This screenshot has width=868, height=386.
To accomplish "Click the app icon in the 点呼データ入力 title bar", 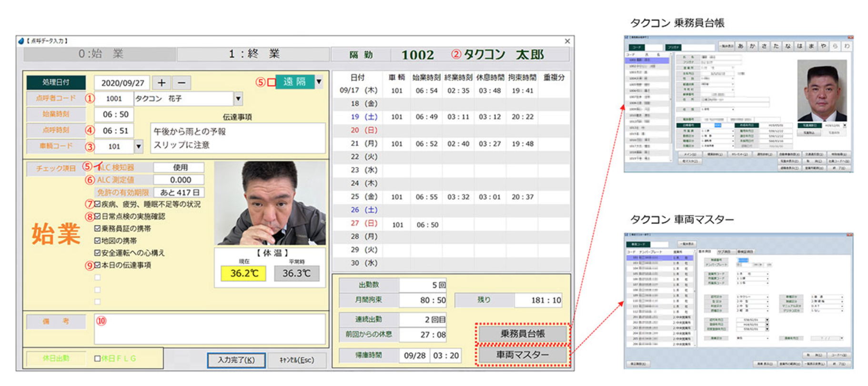I will pyautogui.click(x=21, y=41).
